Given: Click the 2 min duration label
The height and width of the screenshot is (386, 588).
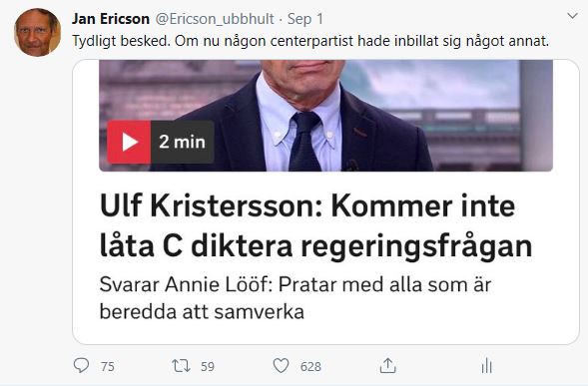Looking at the screenshot, I should click(x=183, y=142).
